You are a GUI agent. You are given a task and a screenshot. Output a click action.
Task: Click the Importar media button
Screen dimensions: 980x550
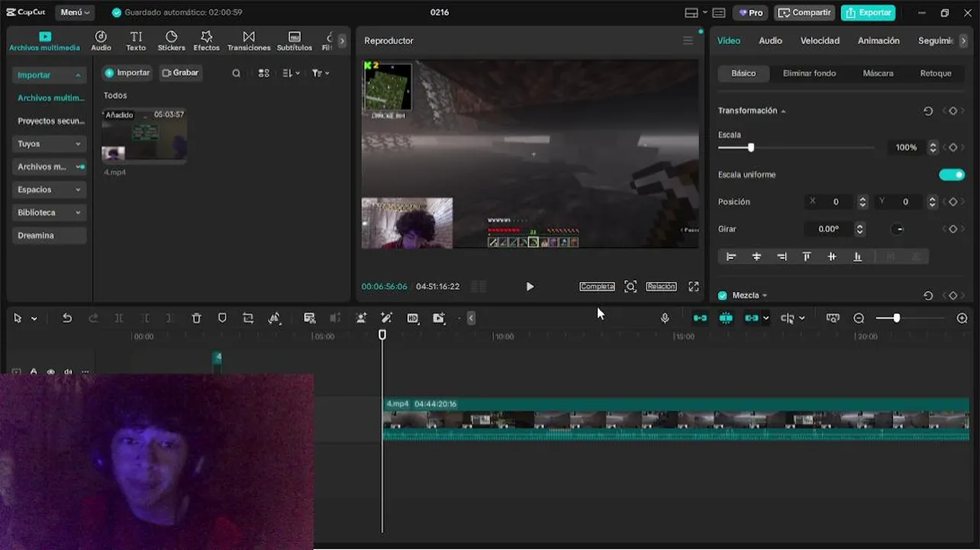coord(127,73)
